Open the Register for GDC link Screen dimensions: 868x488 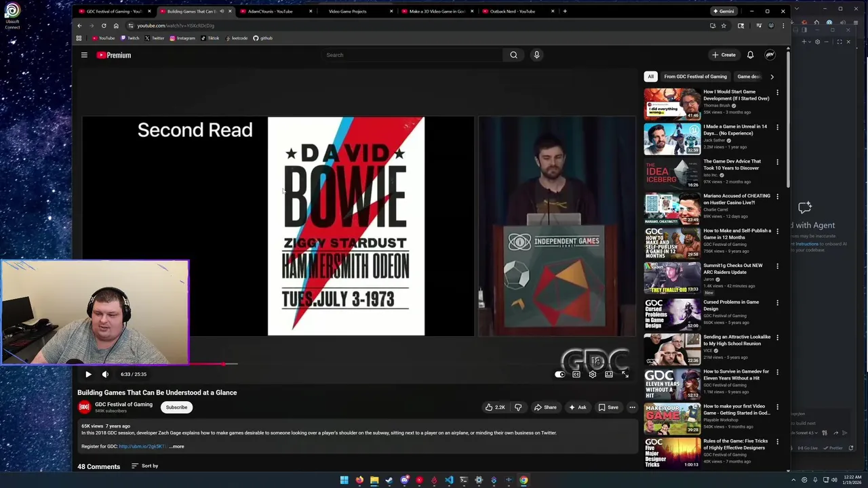point(142,447)
